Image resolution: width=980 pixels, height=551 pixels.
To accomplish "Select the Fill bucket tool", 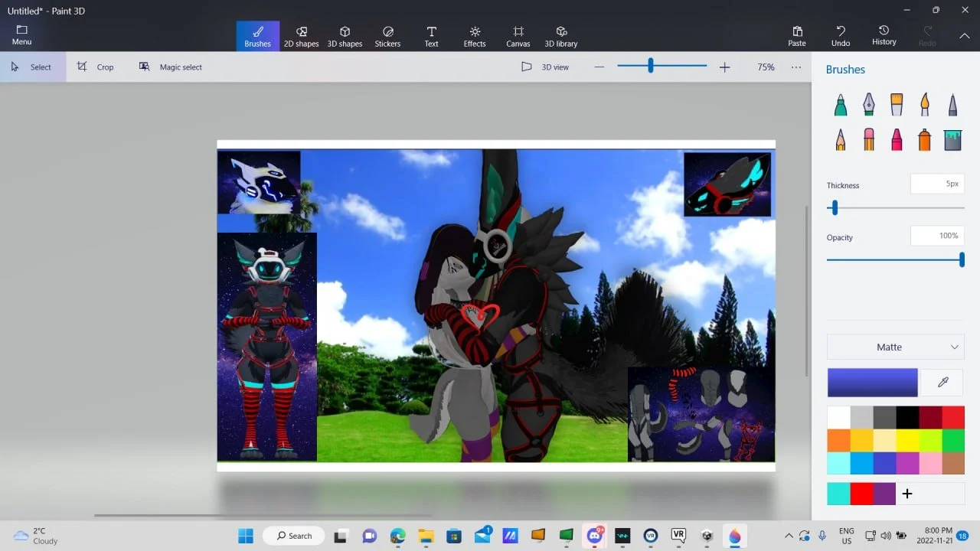I will [952, 139].
